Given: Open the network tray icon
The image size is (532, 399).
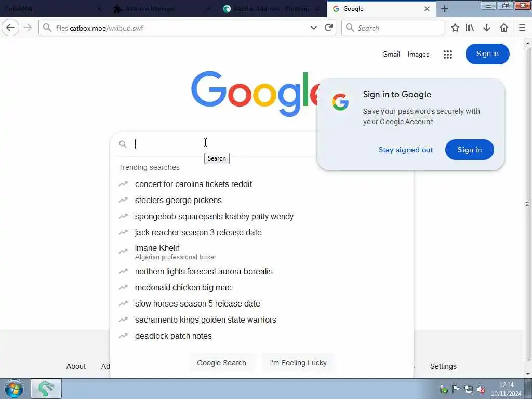Looking at the screenshot, I should point(468,390).
